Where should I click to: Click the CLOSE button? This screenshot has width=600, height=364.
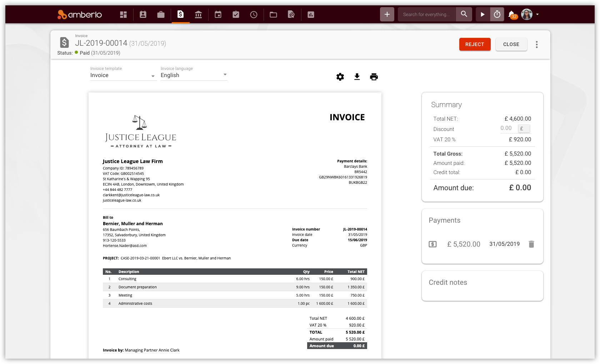pos(511,44)
